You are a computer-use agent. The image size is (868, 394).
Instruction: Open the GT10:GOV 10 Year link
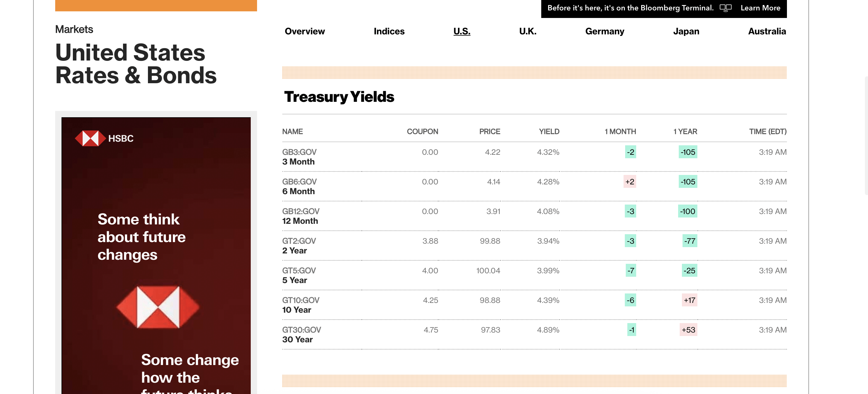tap(301, 305)
